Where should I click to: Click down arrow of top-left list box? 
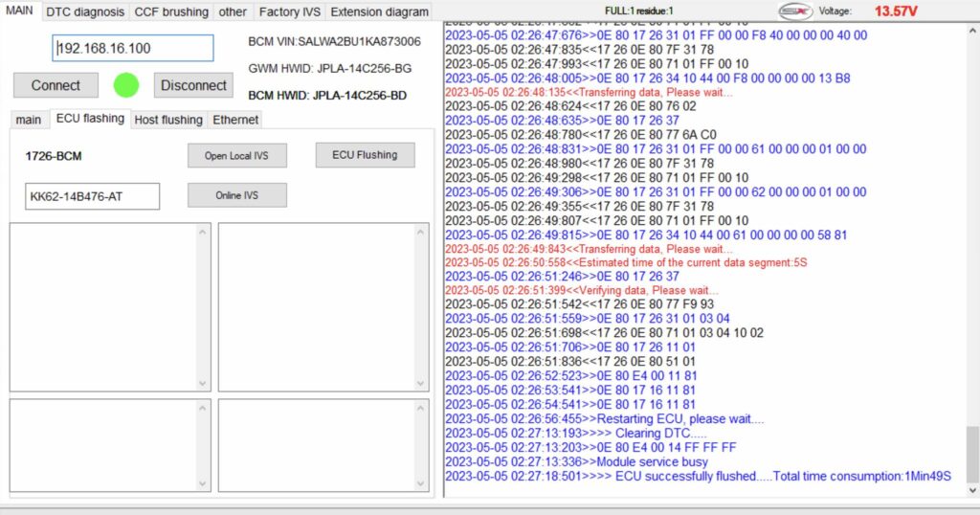coord(203,383)
